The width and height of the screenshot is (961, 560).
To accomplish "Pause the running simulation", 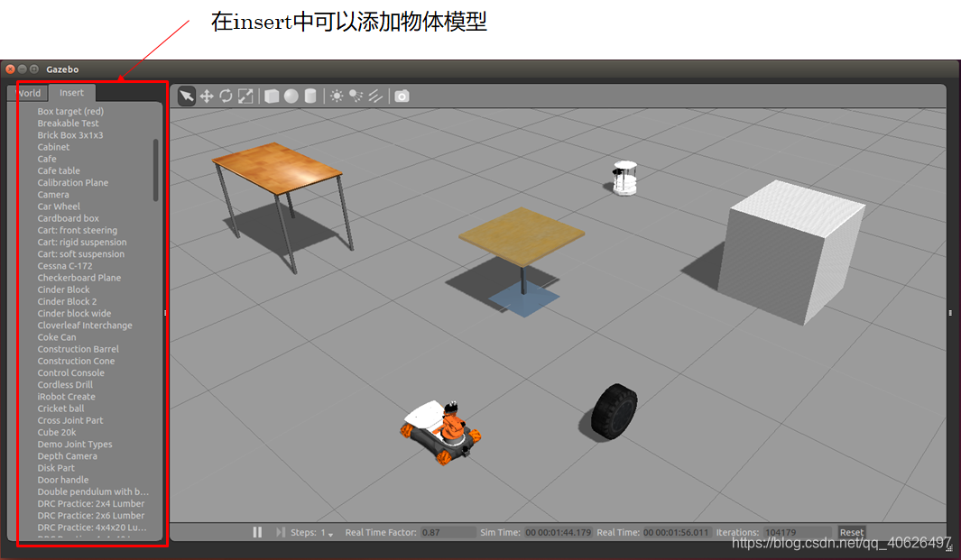I will coord(257,532).
